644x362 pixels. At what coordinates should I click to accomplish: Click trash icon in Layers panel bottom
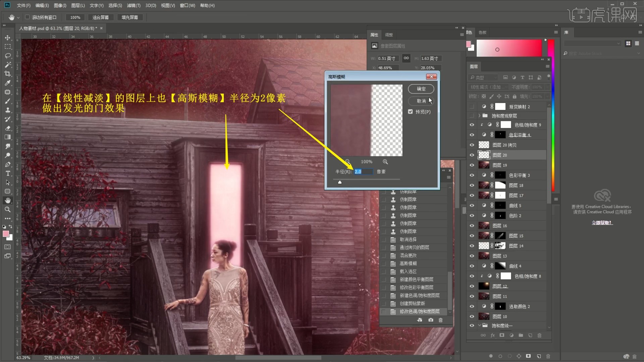pos(539,335)
